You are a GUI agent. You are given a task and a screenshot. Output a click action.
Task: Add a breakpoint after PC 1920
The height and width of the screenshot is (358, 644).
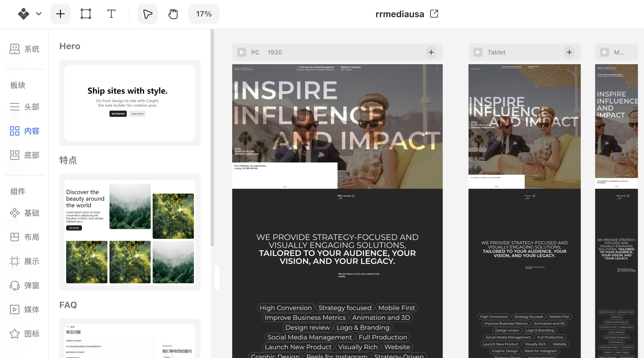(x=431, y=52)
